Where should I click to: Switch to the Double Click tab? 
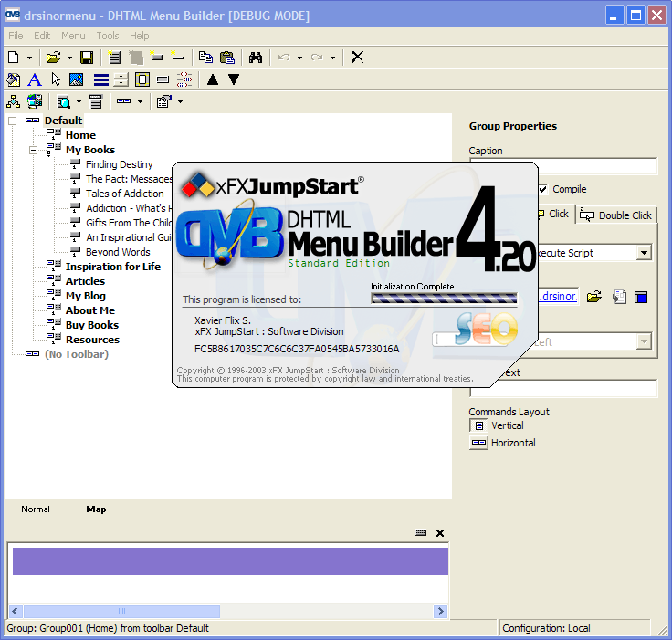point(616,215)
